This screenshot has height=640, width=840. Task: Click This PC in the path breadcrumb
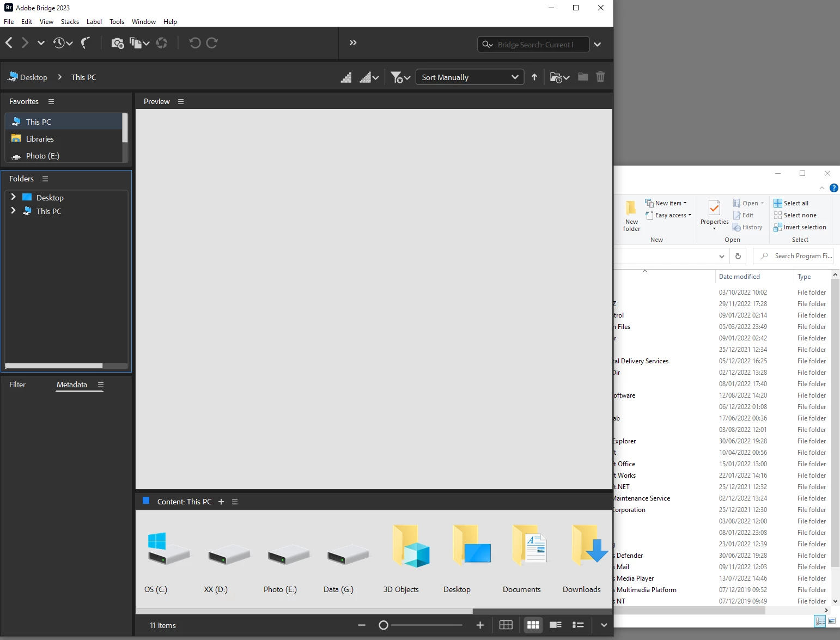tap(84, 77)
